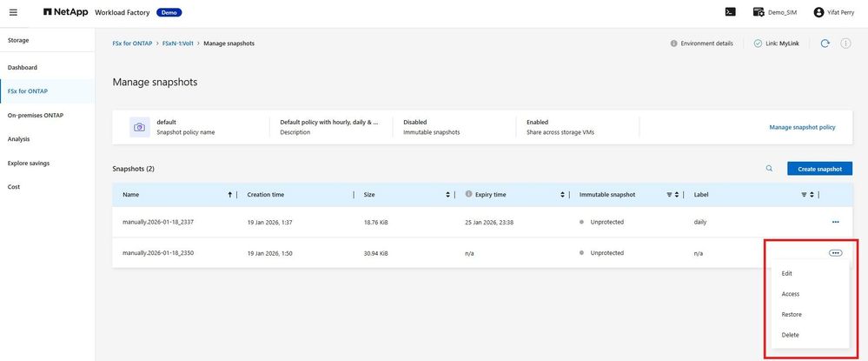Open the hamburger navigation menu

pyautogui.click(x=13, y=12)
